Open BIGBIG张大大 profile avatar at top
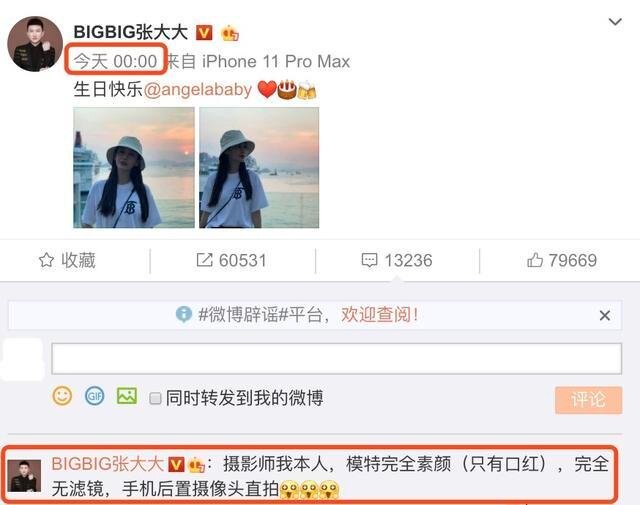The width and height of the screenshot is (640, 505). (35, 44)
